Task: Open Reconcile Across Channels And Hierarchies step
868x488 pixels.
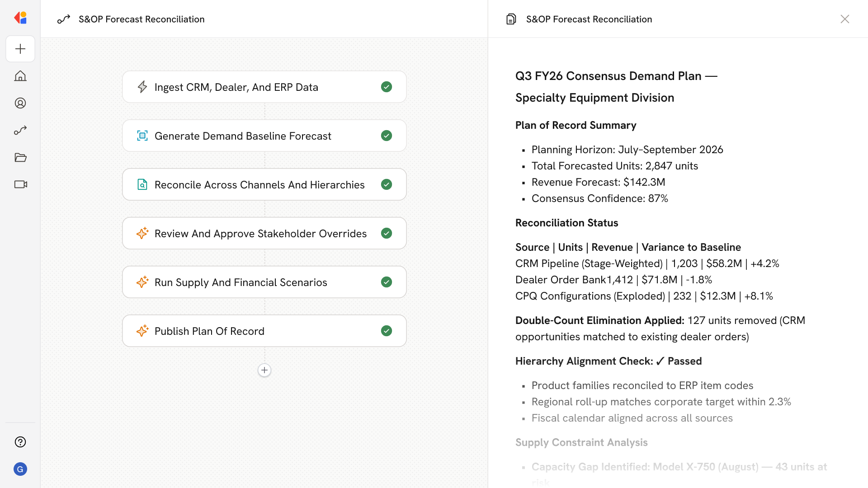Action: pos(259,185)
